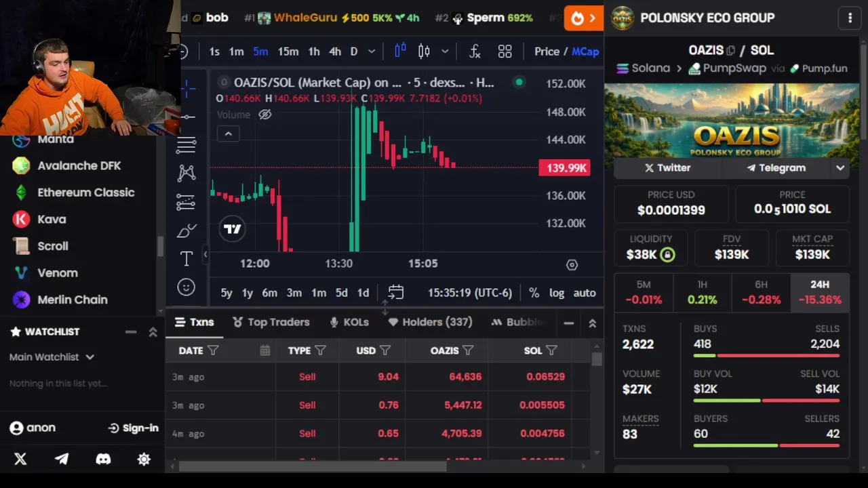Set chart interval to 15m
The width and height of the screenshot is (868, 488).
(288, 52)
